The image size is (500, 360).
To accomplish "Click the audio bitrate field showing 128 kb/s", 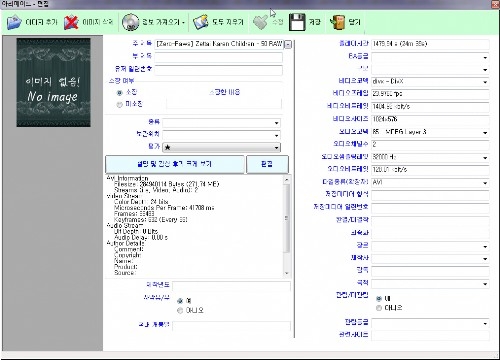I will tap(430, 170).
